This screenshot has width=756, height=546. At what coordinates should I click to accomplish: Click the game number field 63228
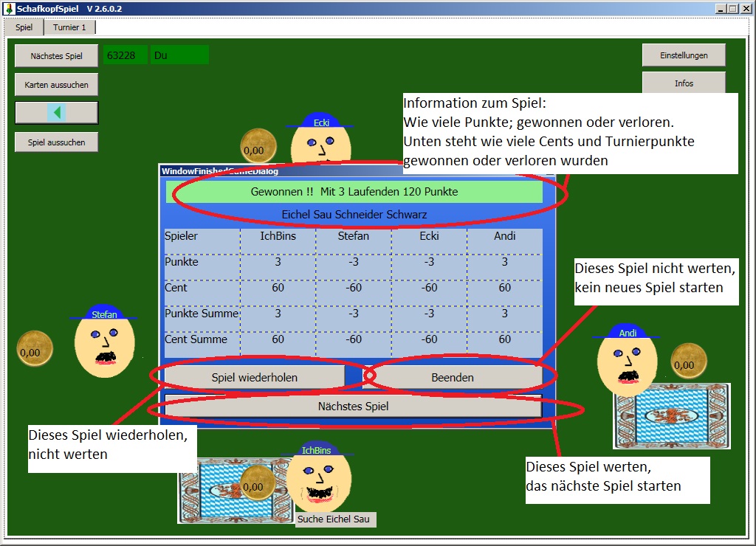point(125,55)
